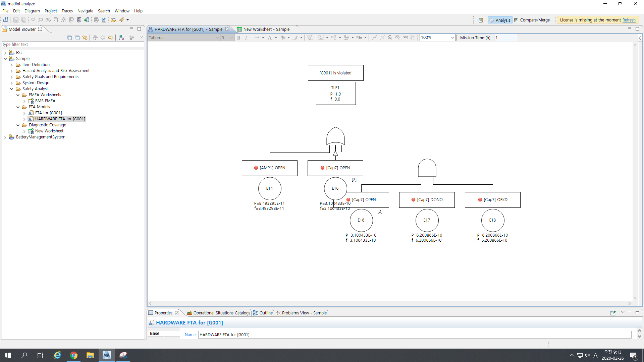This screenshot has height=362, width=644.
Task: Collapse the FTA Models folder
Action: point(18,107)
